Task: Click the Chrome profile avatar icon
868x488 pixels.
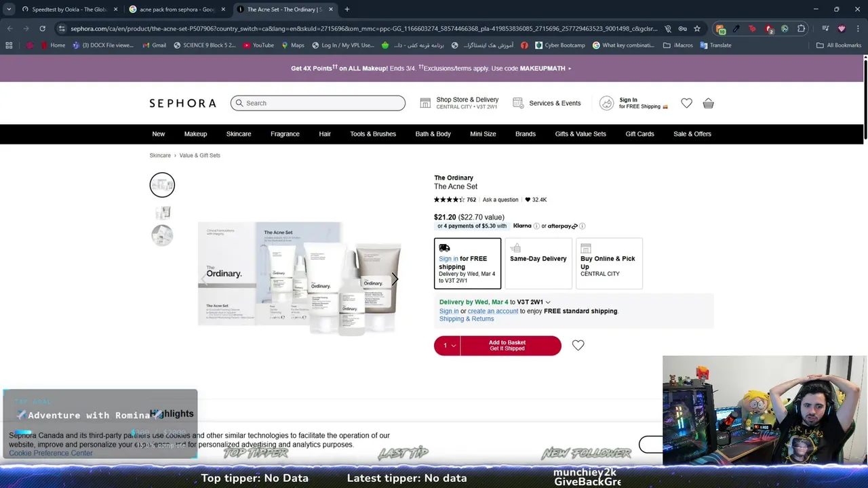Action: pyautogui.click(x=842, y=28)
